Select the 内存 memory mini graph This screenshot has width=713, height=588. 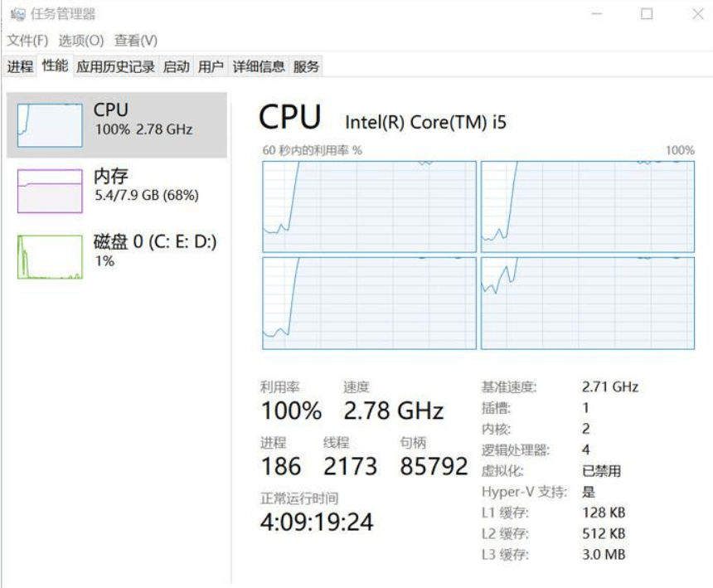(50, 191)
